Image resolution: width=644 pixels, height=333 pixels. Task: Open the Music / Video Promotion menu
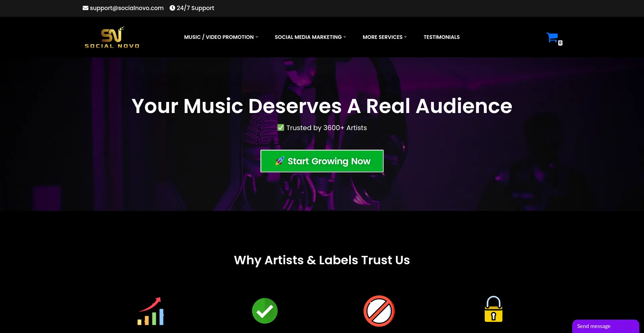219,37
